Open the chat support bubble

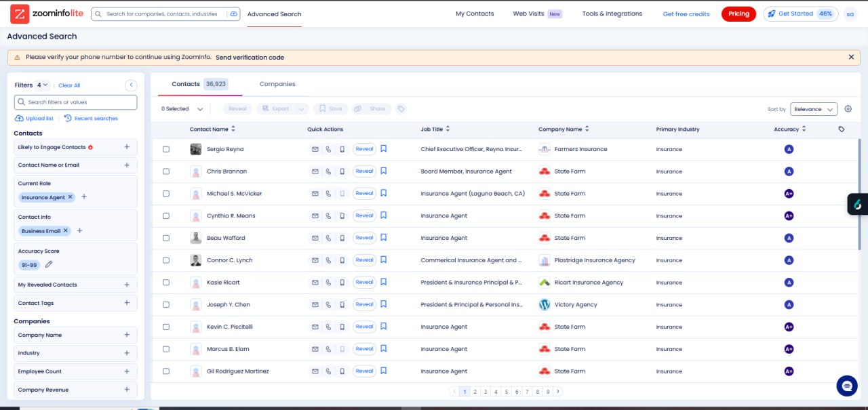click(846, 386)
